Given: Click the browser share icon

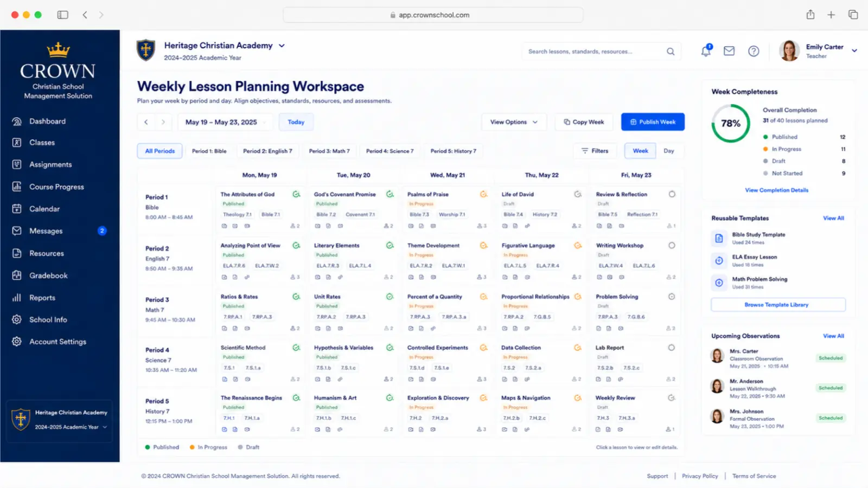Looking at the screenshot, I should [x=810, y=15].
